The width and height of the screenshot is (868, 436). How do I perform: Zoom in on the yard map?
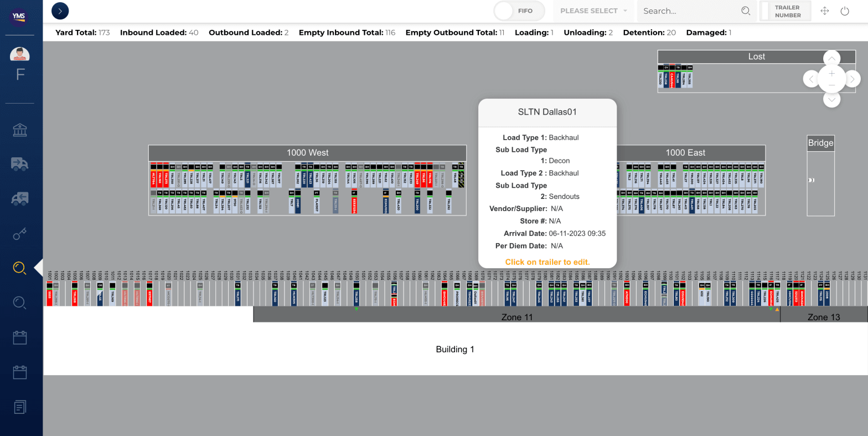pos(831,74)
